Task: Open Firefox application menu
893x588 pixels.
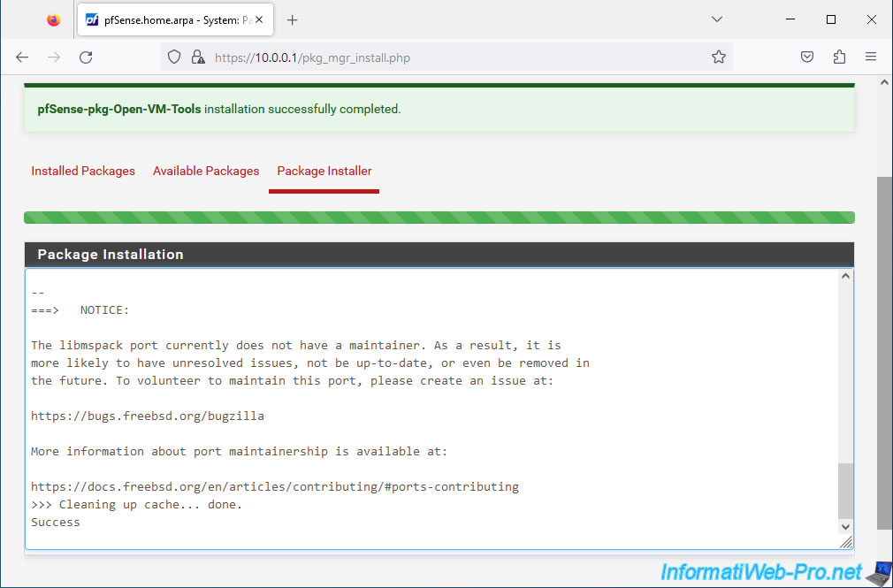Action: [x=871, y=57]
